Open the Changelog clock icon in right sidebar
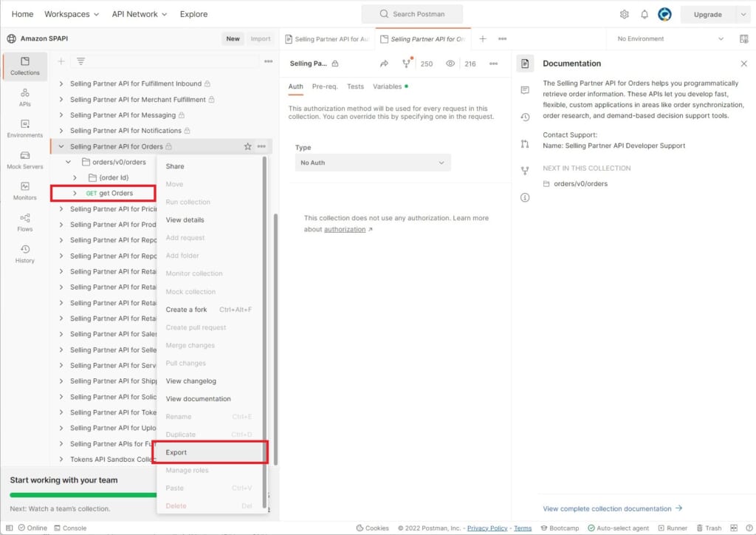 tap(525, 117)
